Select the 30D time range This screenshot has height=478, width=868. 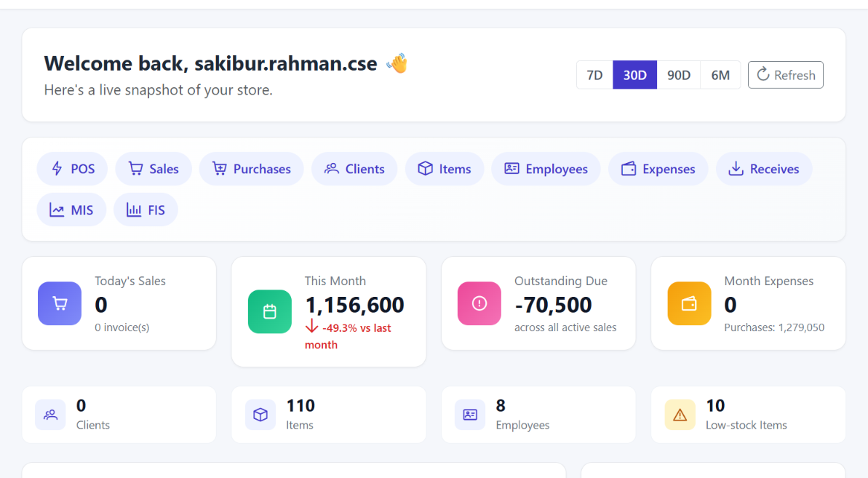coord(635,75)
